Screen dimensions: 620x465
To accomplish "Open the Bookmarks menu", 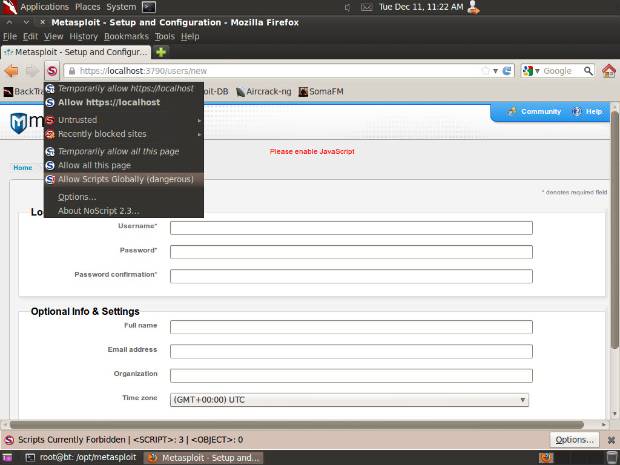I will point(126,36).
